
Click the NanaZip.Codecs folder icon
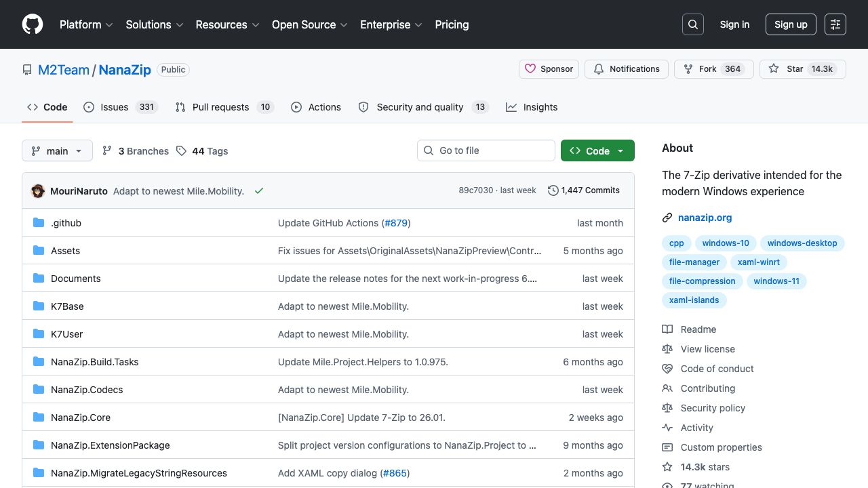39,390
